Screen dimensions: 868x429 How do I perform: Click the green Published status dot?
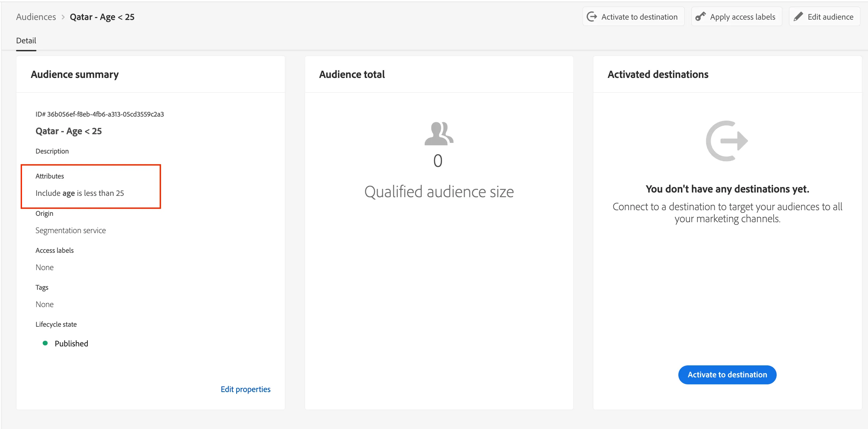pyautogui.click(x=45, y=343)
